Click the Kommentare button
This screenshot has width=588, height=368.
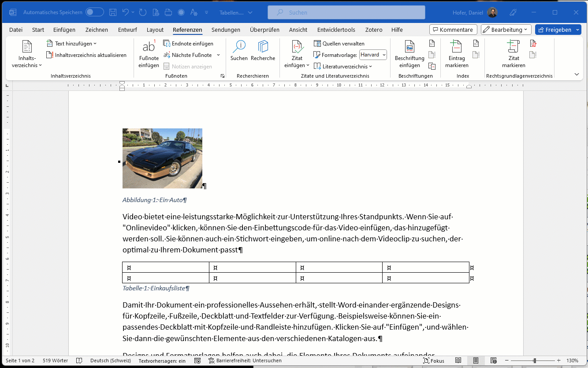(453, 30)
